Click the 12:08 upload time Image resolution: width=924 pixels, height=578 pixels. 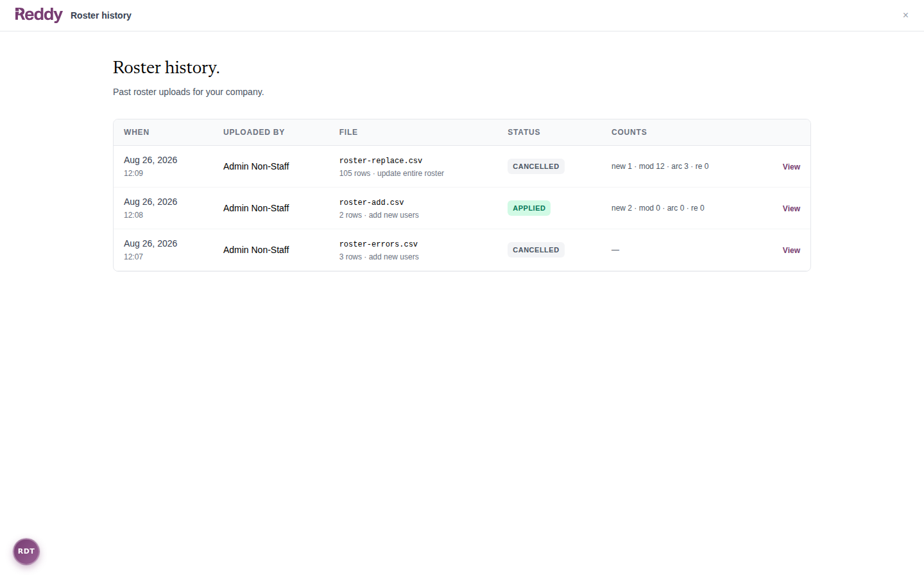(x=133, y=215)
